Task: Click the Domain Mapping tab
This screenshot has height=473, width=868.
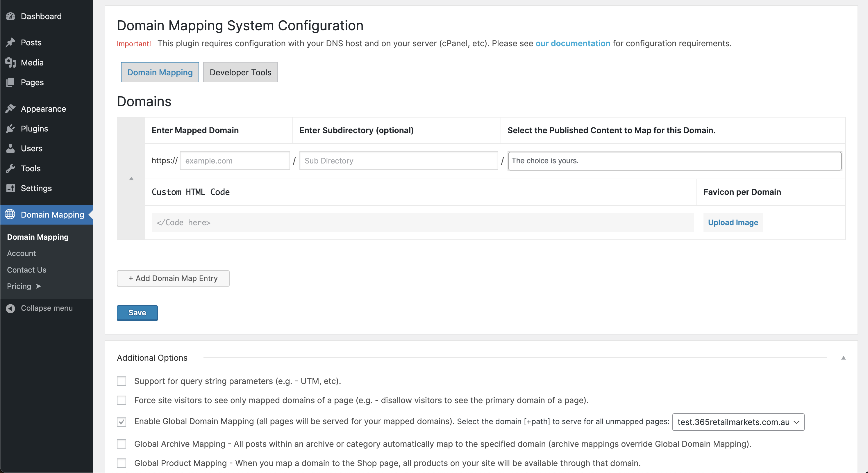Action: 160,72
